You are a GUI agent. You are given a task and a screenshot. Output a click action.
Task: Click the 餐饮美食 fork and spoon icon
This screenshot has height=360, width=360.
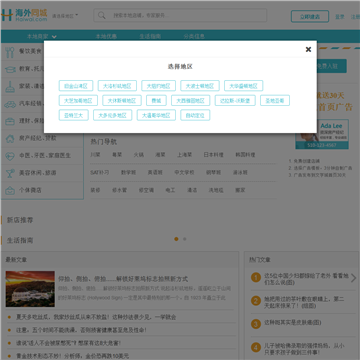point(10,52)
